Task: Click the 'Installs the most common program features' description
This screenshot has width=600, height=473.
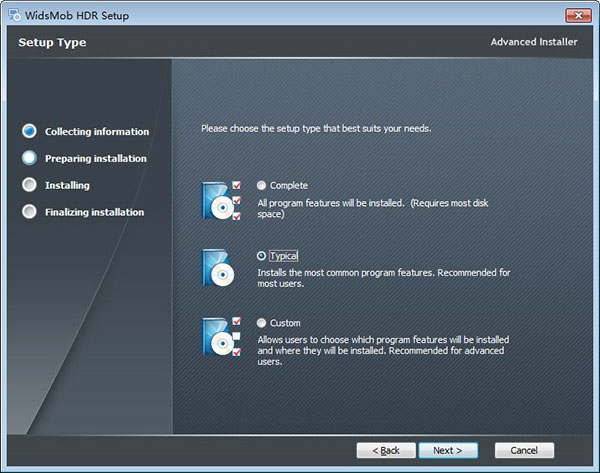Action: click(384, 278)
